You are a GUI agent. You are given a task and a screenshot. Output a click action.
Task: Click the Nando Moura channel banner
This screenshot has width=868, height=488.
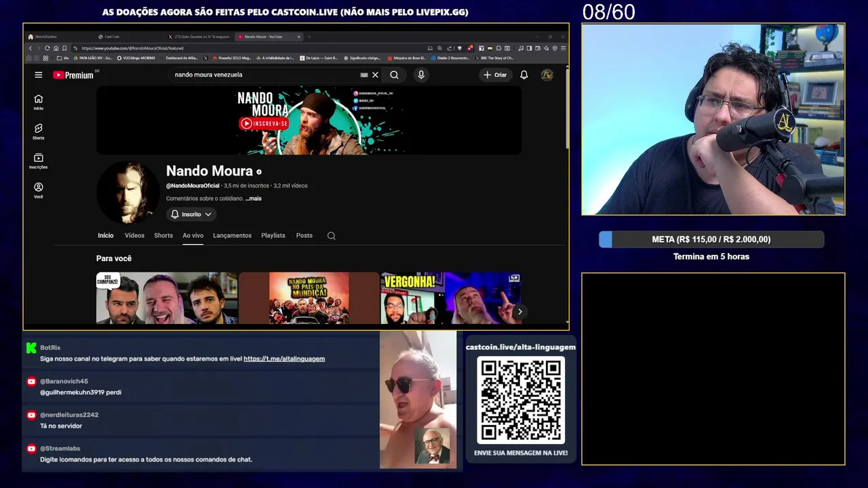click(309, 121)
